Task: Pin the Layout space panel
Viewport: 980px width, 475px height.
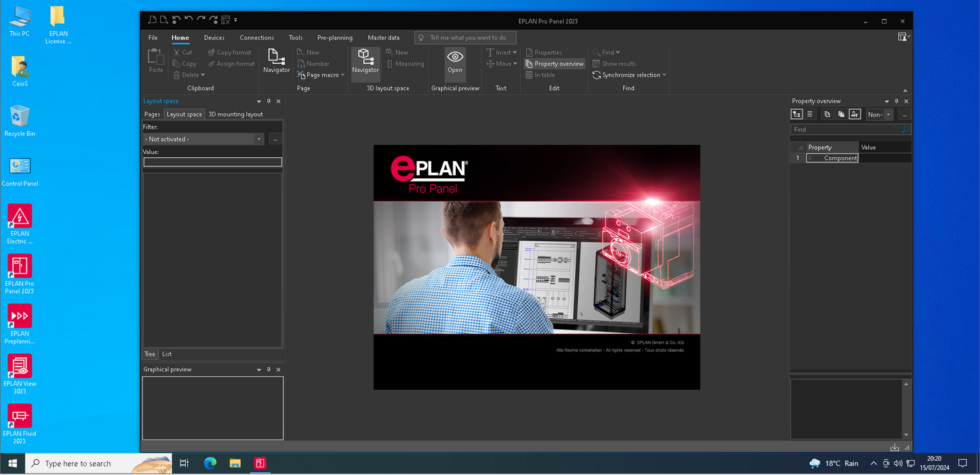Action: (269, 101)
